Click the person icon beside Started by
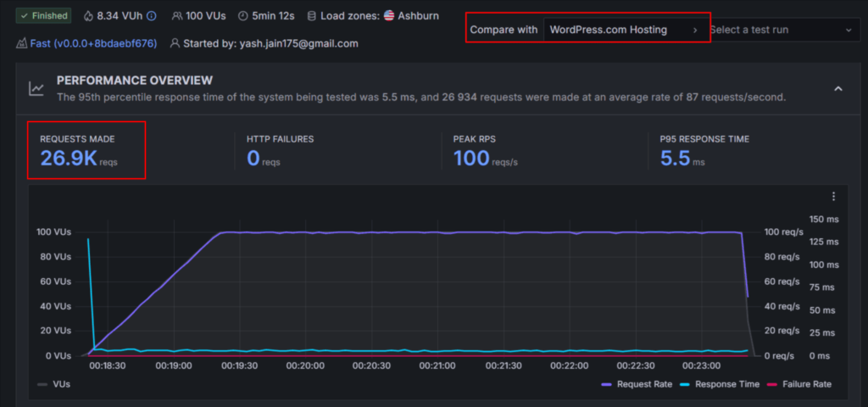 pyautogui.click(x=175, y=43)
